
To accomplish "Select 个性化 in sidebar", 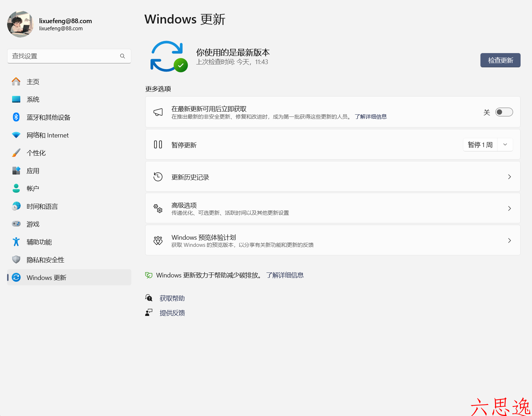I will point(69,153).
